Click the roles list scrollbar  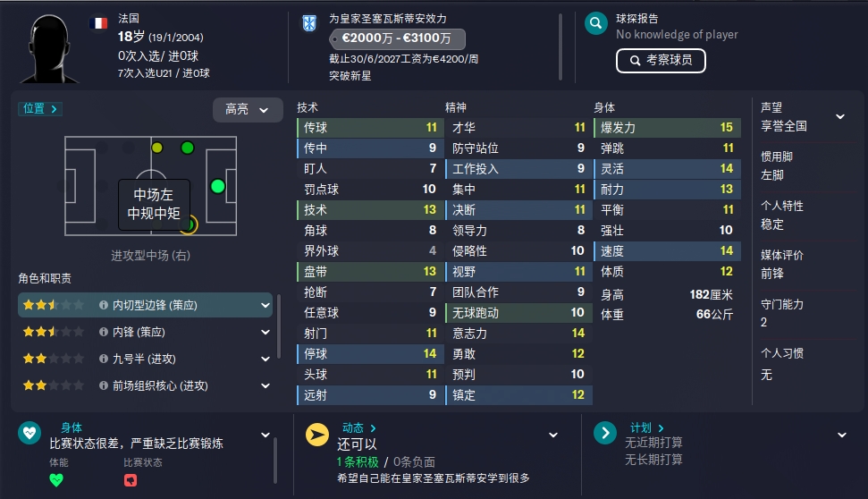pyautogui.click(x=278, y=326)
